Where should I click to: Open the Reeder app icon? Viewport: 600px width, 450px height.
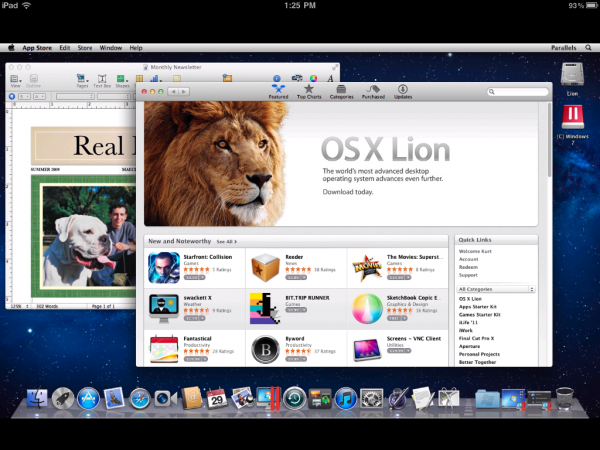click(x=265, y=267)
